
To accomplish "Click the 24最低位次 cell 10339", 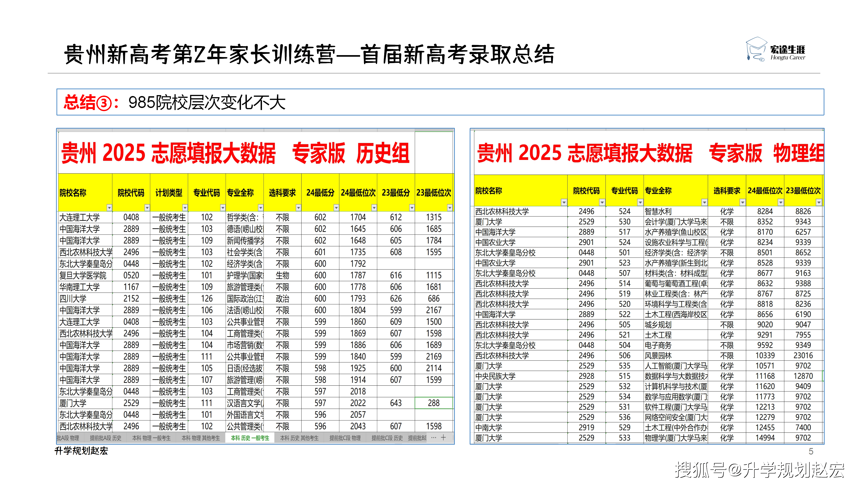I will click(x=765, y=356).
